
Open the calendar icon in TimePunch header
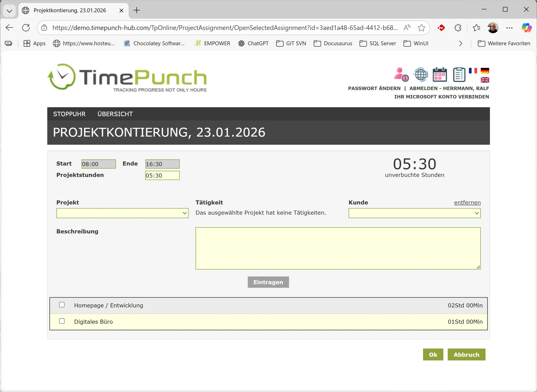point(440,74)
